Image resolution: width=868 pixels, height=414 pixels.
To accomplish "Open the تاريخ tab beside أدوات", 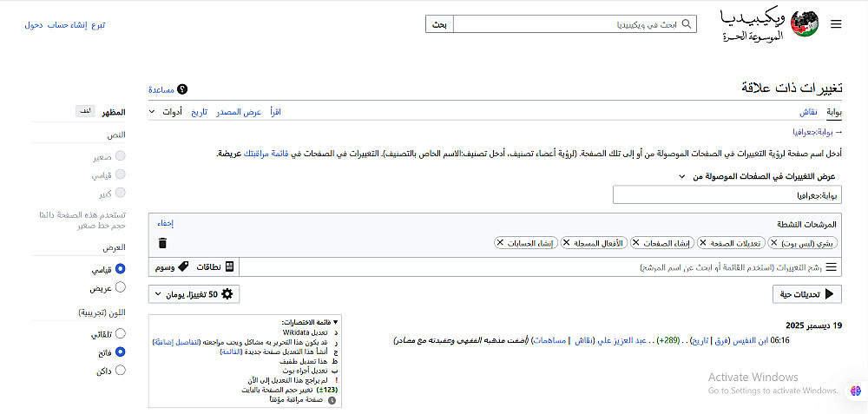I will [200, 112].
